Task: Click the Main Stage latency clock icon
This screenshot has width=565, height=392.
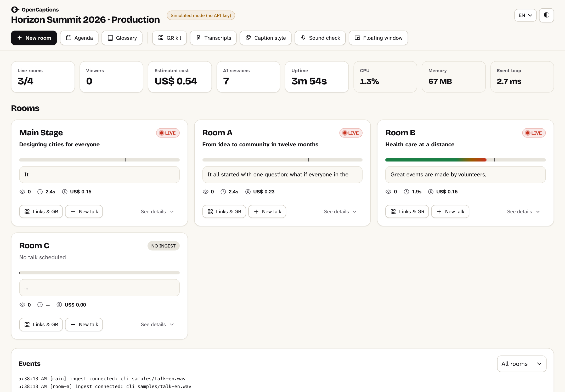Action: 40,192
